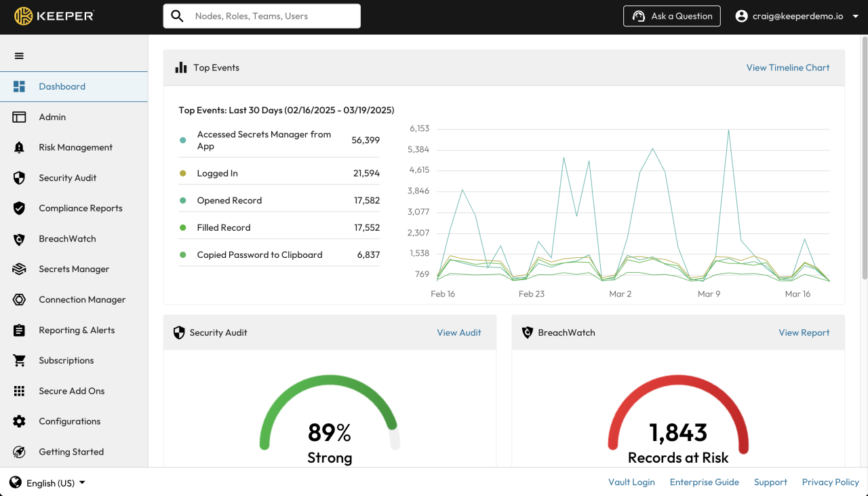Click the Reporting & Alerts clipboard icon
The image size is (868, 496).
tap(19, 330)
